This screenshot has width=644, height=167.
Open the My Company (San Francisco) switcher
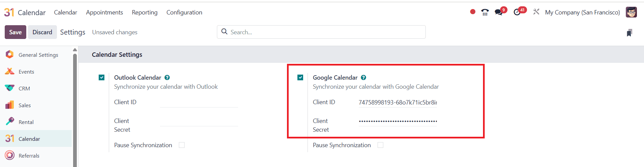pos(582,12)
